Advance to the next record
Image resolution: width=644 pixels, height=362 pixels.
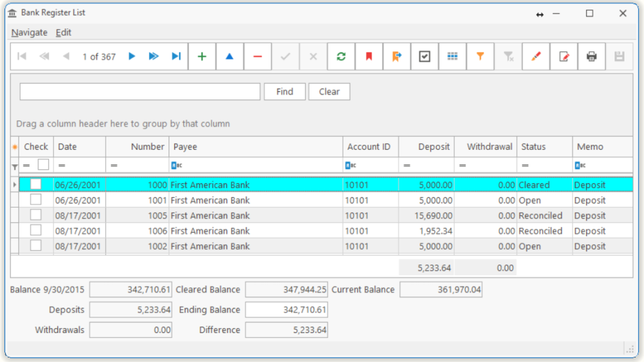[132, 57]
